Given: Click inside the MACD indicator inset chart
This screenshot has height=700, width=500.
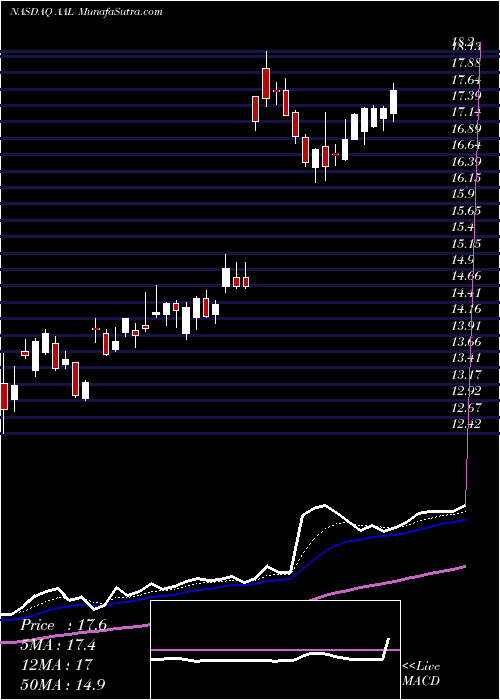Looking at the screenshot, I should [x=275, y=650].
